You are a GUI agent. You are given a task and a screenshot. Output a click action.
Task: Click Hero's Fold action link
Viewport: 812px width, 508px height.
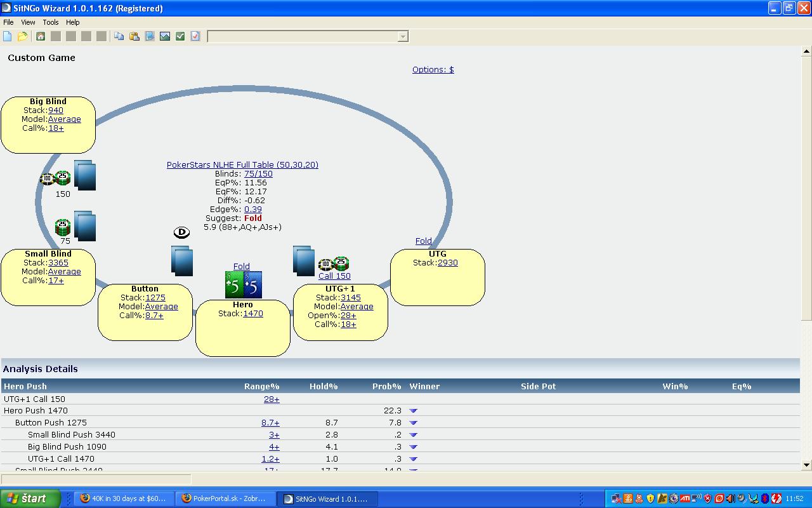(242, 266)
